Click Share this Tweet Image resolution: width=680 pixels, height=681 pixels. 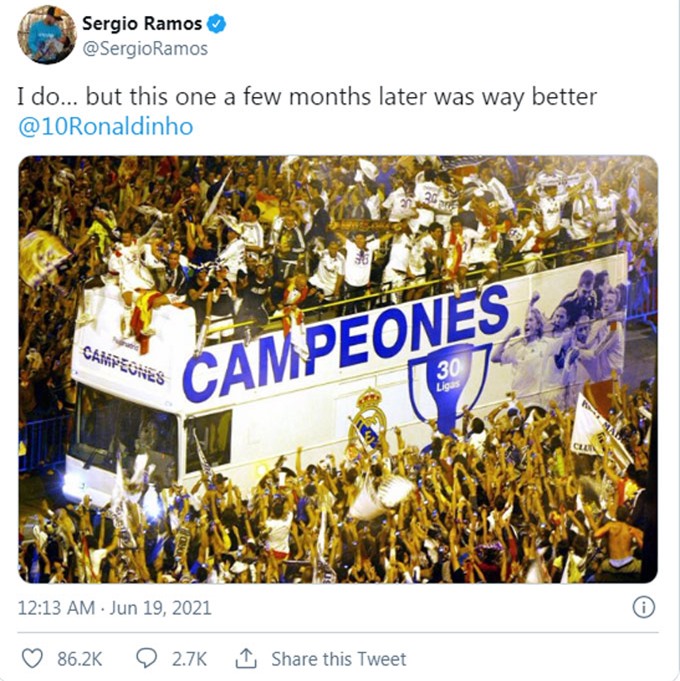click(339, 659)
